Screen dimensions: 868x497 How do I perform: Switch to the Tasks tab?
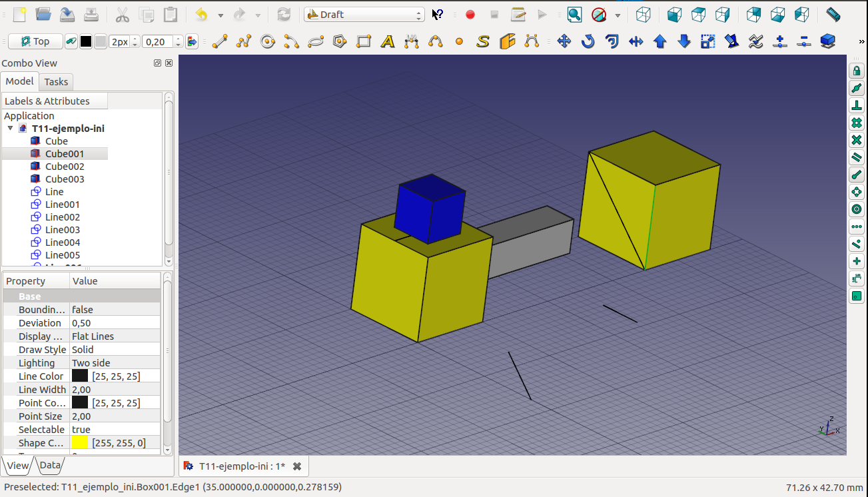pyautogui.click(x=56, y=82)
